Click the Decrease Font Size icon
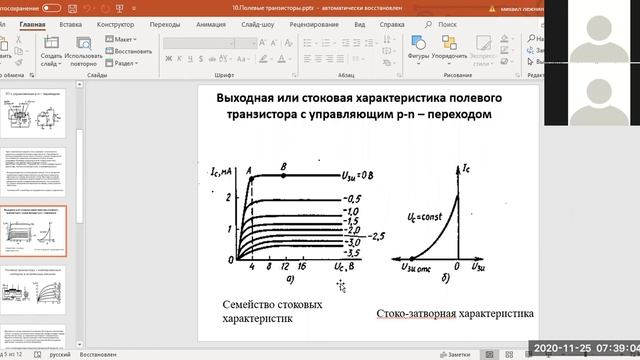 coord(274,43)
